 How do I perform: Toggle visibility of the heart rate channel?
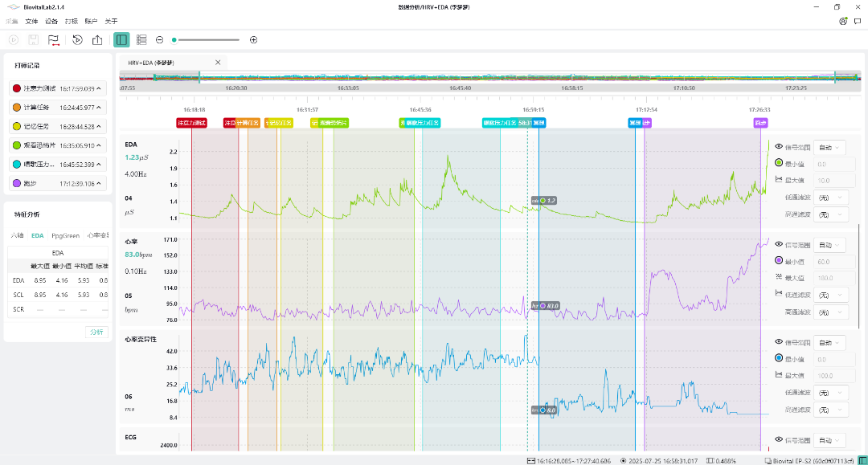pyautogui.click(x=778, y=245)
